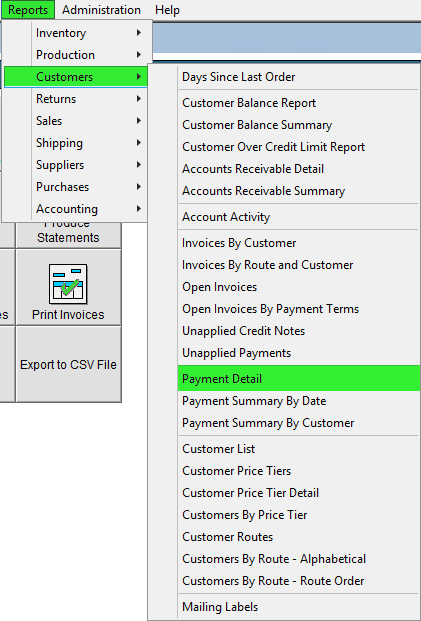
Task: Click the Print Invoices checkmark icon
Action: pyautogui.click(x=68, y=284)
